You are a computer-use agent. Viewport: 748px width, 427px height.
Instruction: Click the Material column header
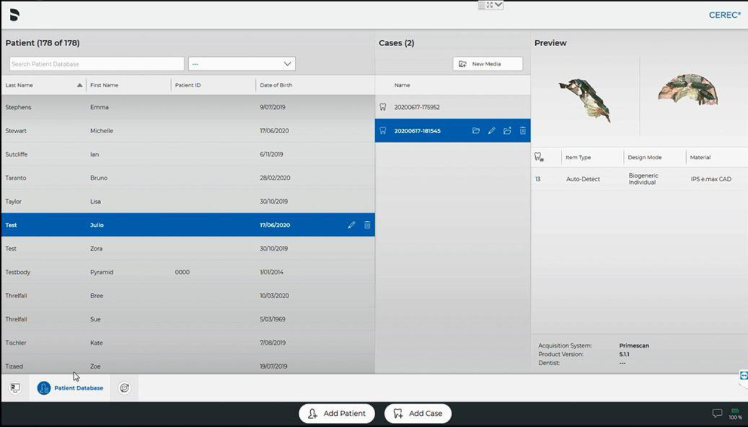[700, 157]
